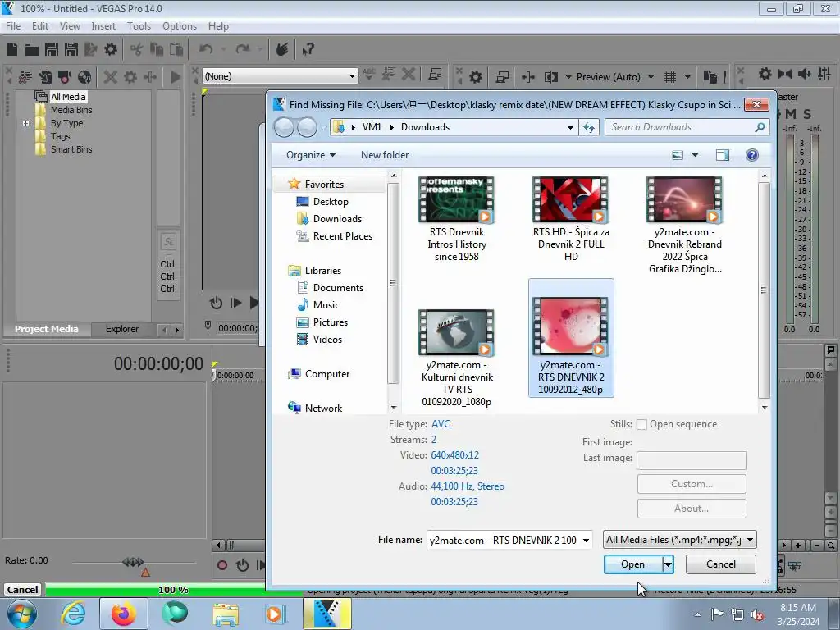Click the Open button
The width and height of the screenshot is (840, 630).
pos(632,564)
